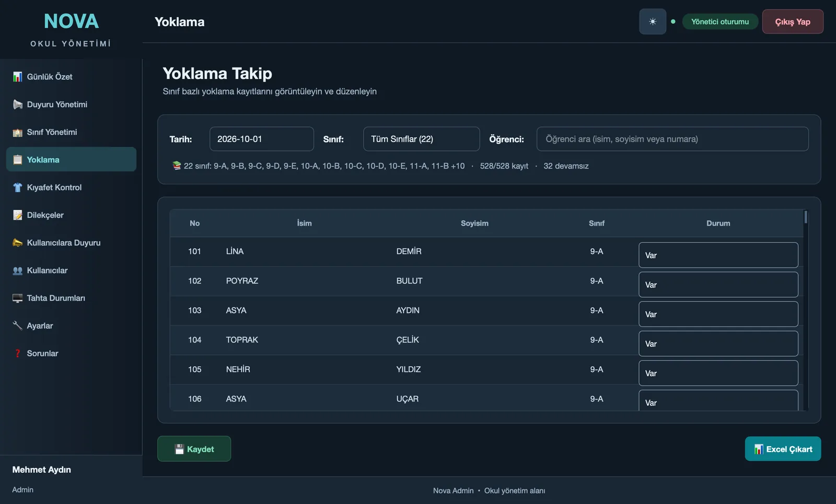Click the table vertical scrollbar thumb
836x504 pixels.
point(806,217)
